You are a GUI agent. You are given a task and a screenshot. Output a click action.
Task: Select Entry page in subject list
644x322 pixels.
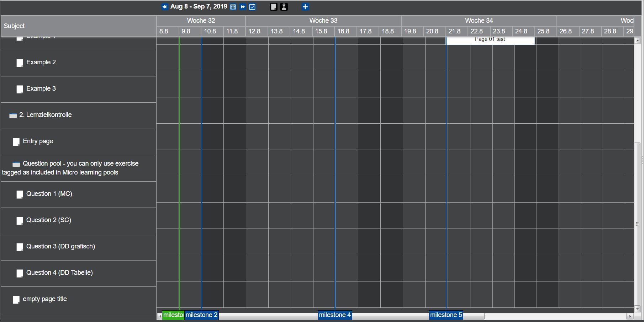click(38, 141)
